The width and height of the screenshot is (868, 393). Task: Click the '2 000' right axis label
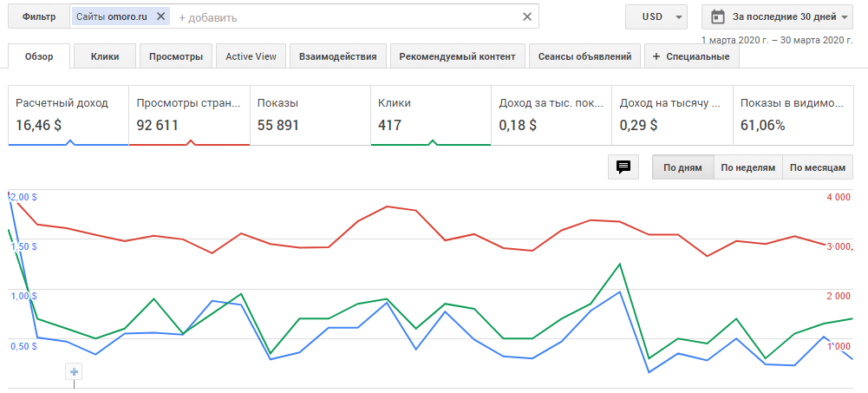coord(839,296)
